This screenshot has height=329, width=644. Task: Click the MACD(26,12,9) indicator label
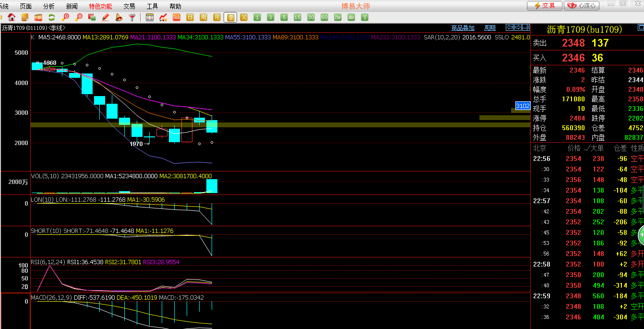click(x=51, y=298)
